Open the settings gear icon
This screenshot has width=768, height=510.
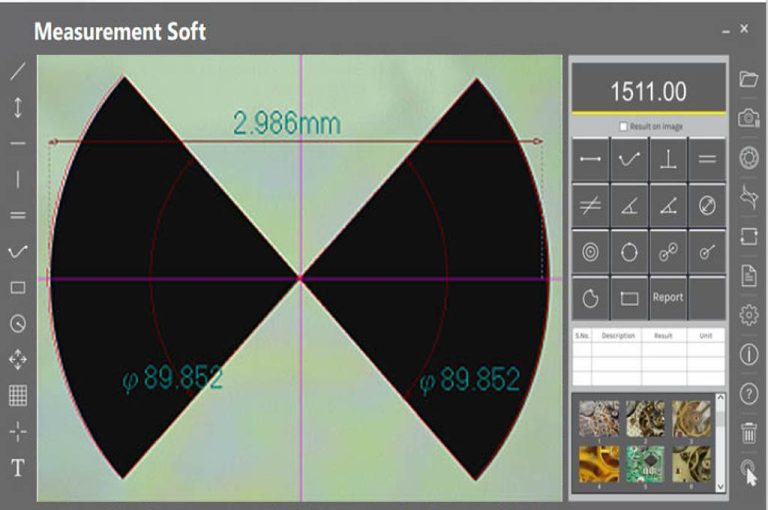tap(748, 315)
